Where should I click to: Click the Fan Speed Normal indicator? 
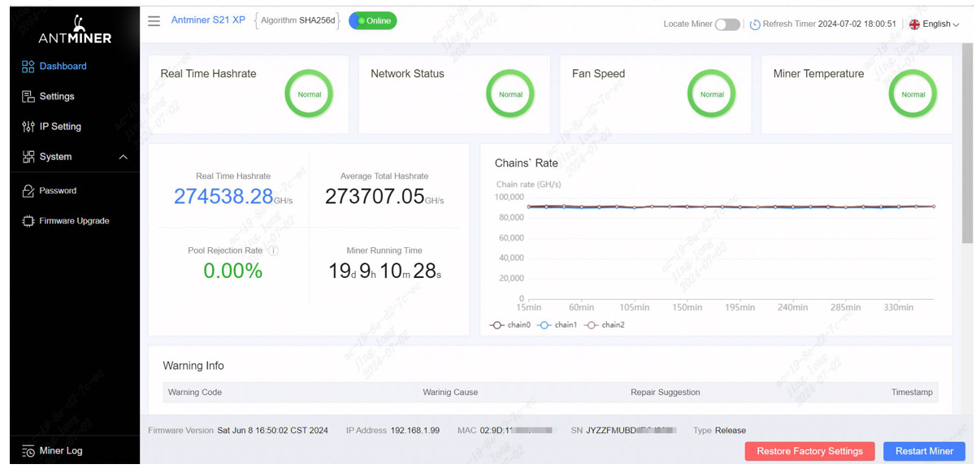712,94
